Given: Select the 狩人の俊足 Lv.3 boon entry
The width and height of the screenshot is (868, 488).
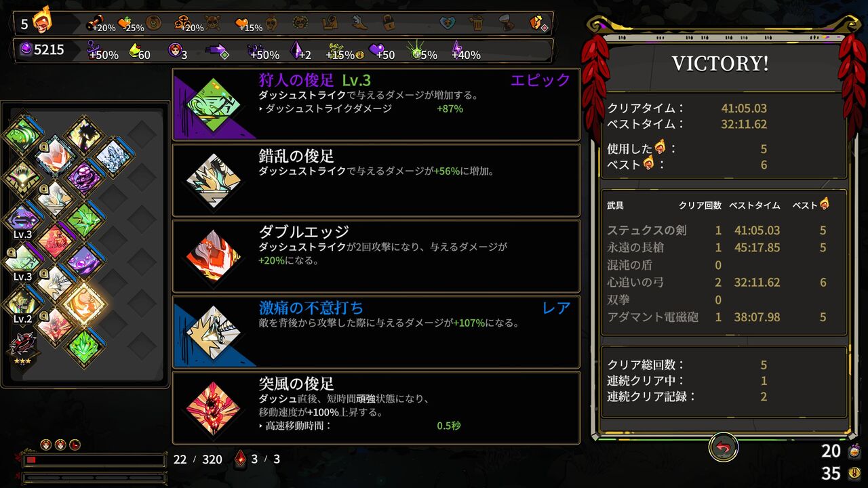Looking at the screenshot, I should coord(376,103).
